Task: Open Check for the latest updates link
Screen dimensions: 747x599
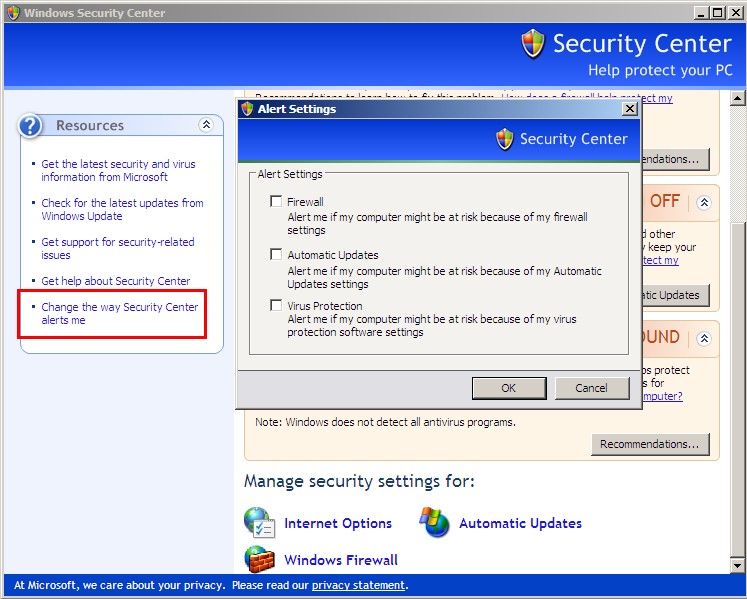Action: (x=122, y=209)
